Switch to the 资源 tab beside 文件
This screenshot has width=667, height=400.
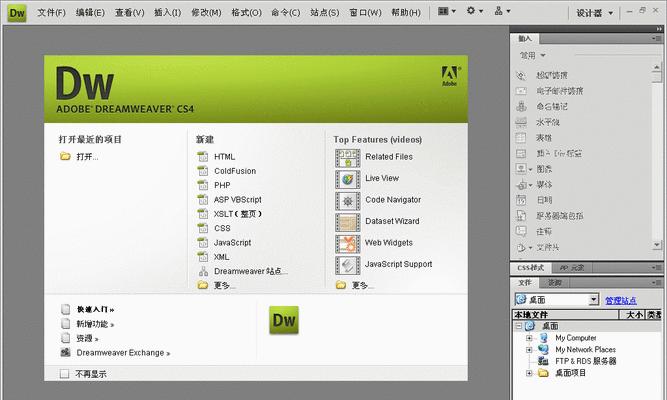(555, 283)
